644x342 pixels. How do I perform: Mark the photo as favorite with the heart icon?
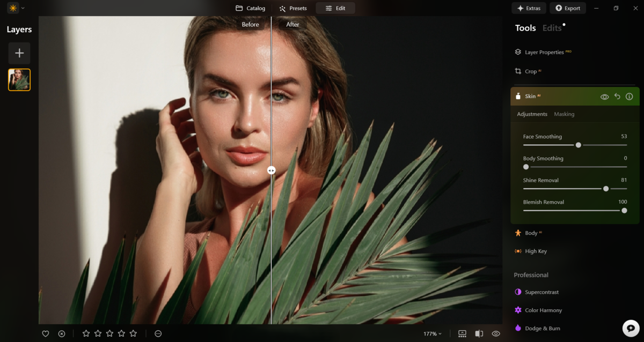coord(46,333)
